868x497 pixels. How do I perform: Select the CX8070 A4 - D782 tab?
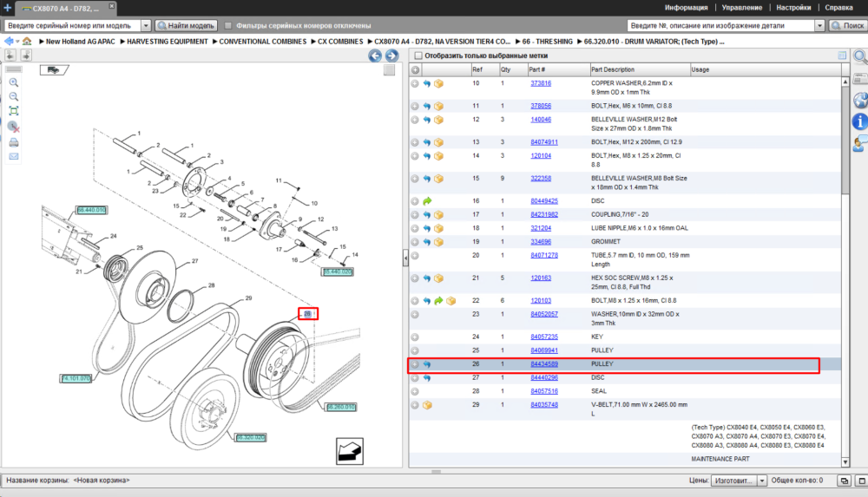(x=65, y=9)
